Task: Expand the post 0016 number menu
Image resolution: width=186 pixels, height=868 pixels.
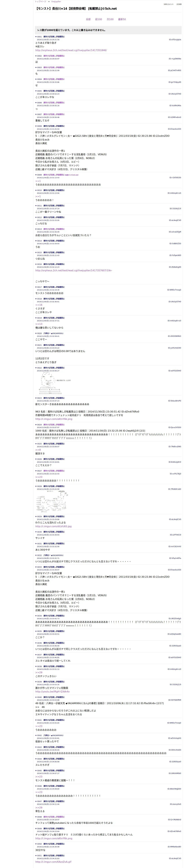Action: click(x=39, y=264)
